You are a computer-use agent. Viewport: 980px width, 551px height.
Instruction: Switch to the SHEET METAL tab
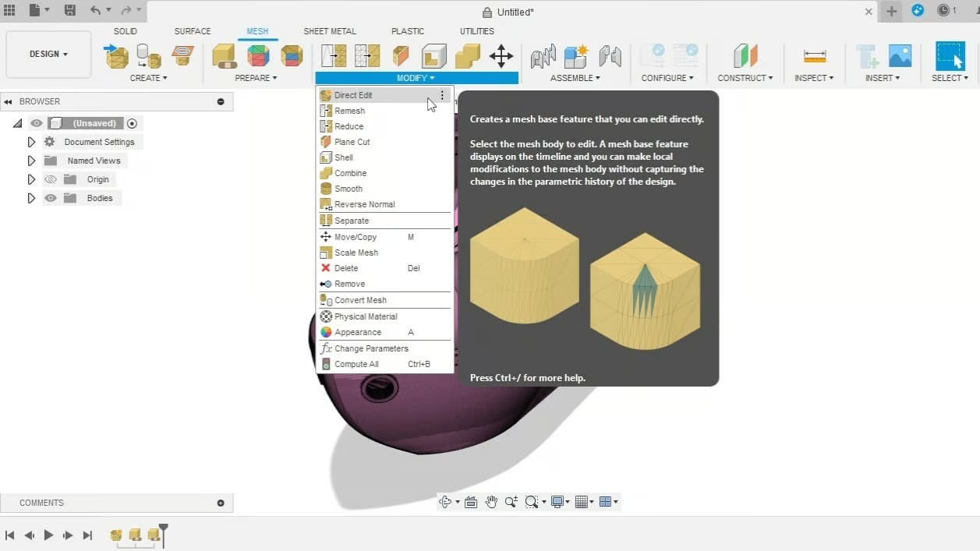tap(330, 31)
